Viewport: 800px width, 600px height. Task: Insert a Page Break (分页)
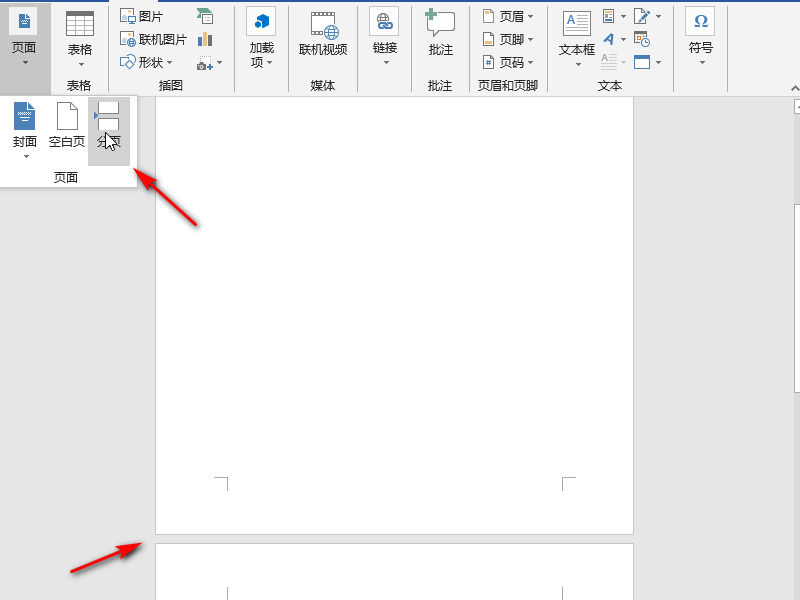[109, 131]
